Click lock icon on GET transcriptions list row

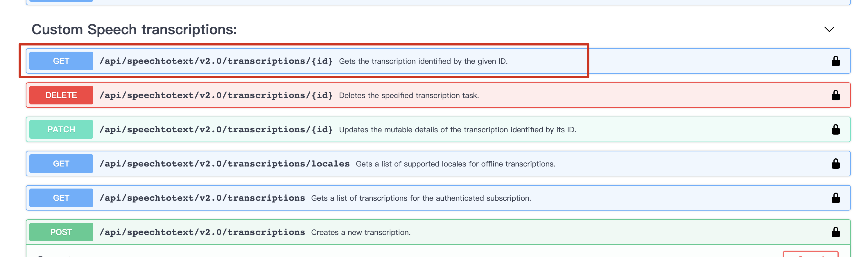(835, 198)
